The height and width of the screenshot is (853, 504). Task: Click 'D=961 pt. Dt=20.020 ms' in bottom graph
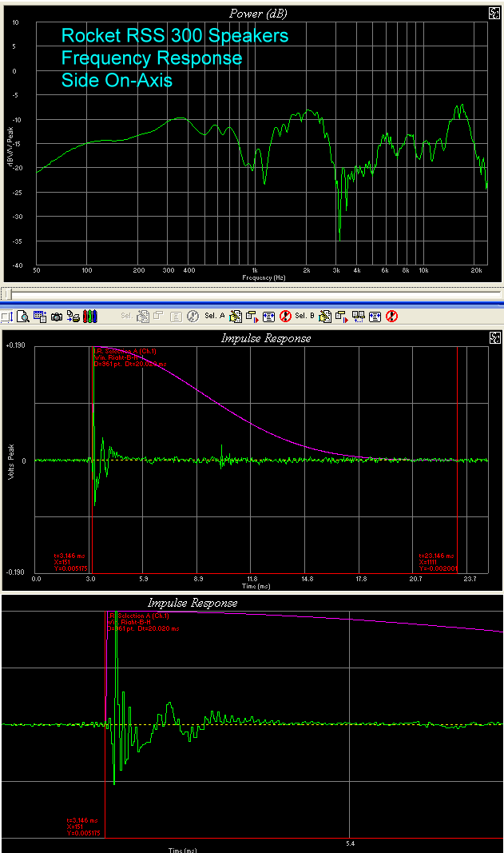pos(144,628)
